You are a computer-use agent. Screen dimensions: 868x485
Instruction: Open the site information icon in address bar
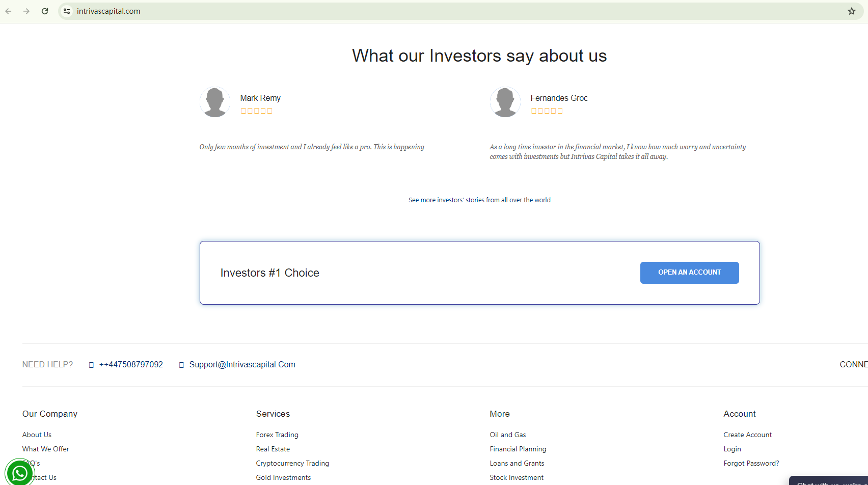pyautogui.click(x=67, y=11)
